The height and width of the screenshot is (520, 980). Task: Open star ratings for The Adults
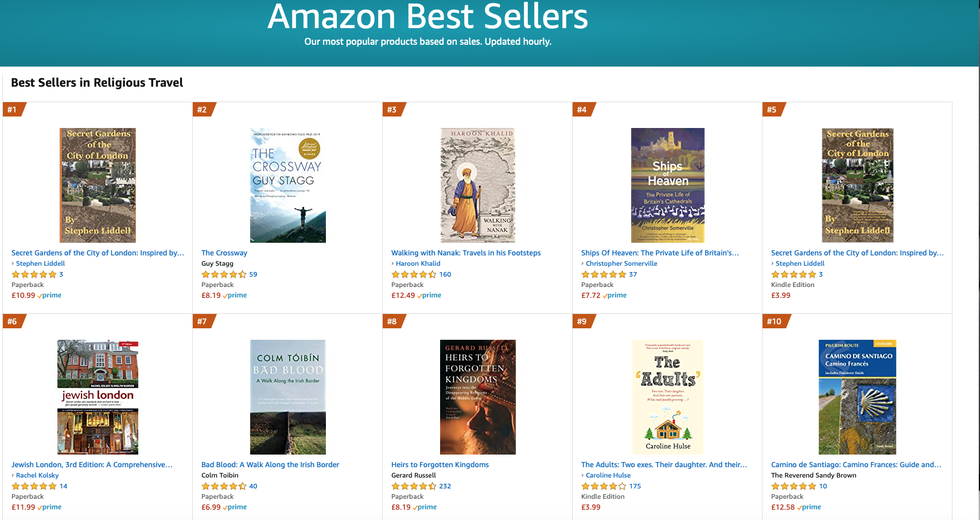point(604,486)
